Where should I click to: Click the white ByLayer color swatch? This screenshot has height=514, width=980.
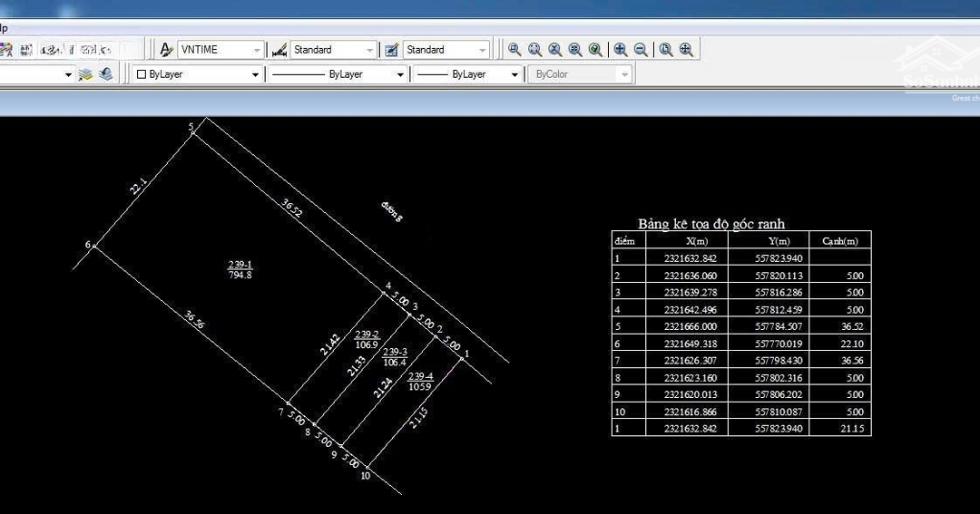142,74
